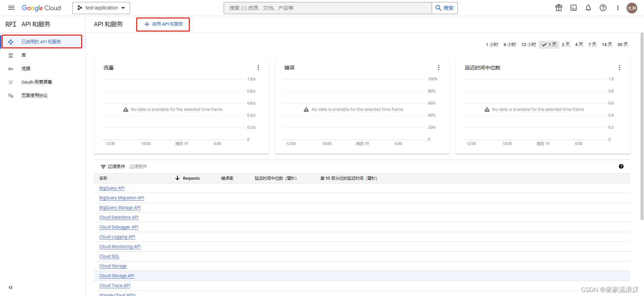This screenshot has height=296, width=644.
Task: Click the Google Cloud logo
Action: click(x=41, y=8)
